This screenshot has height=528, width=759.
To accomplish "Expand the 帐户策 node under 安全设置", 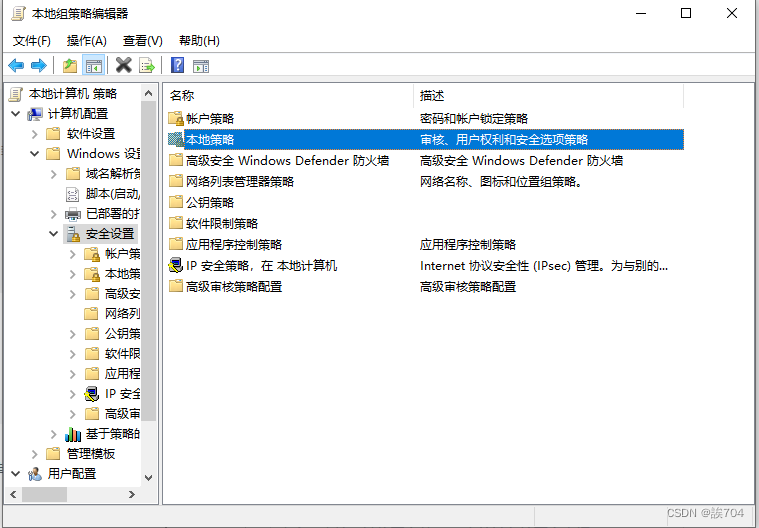I will pyautogui.click(x=73, y=254).
